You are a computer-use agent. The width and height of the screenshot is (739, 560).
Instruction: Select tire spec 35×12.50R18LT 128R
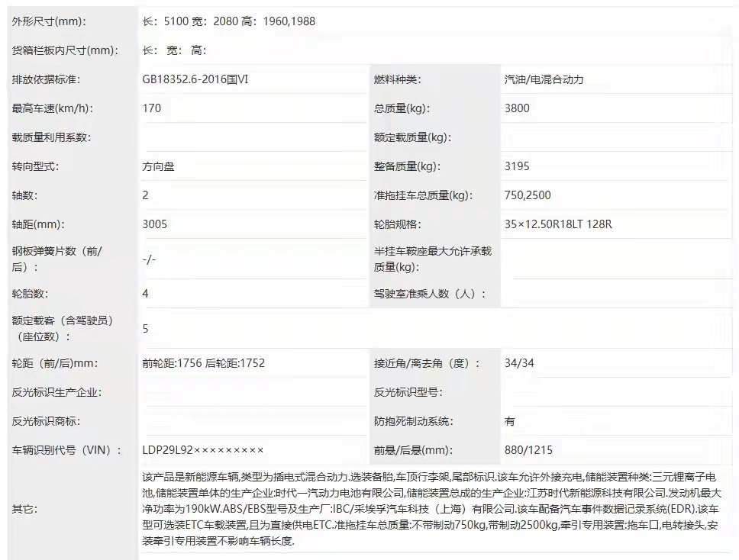tap(558, 224)
